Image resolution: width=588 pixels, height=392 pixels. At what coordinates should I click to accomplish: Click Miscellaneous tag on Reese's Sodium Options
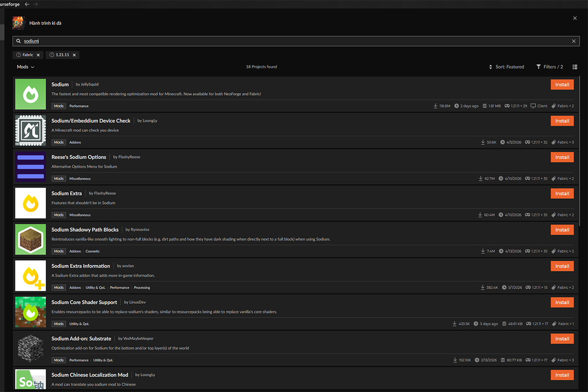(x=80, y=178)
